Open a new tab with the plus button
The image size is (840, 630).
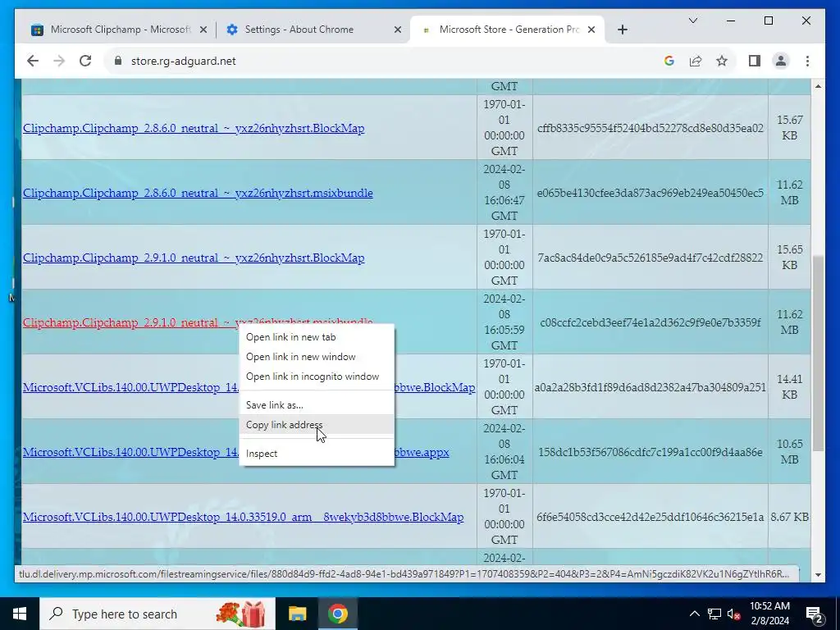tap(622, 30)
